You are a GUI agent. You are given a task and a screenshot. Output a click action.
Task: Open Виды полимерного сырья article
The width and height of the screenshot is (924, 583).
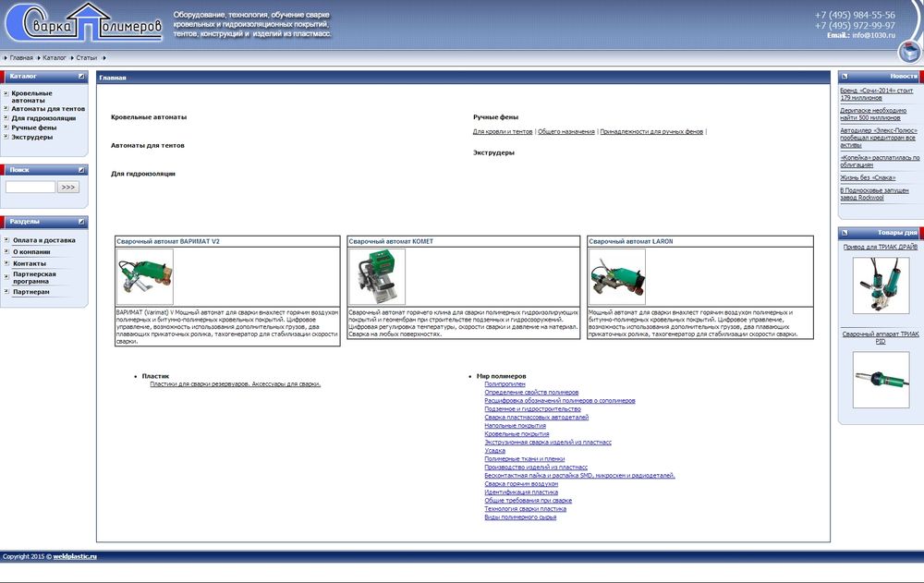tap(520, 517)
